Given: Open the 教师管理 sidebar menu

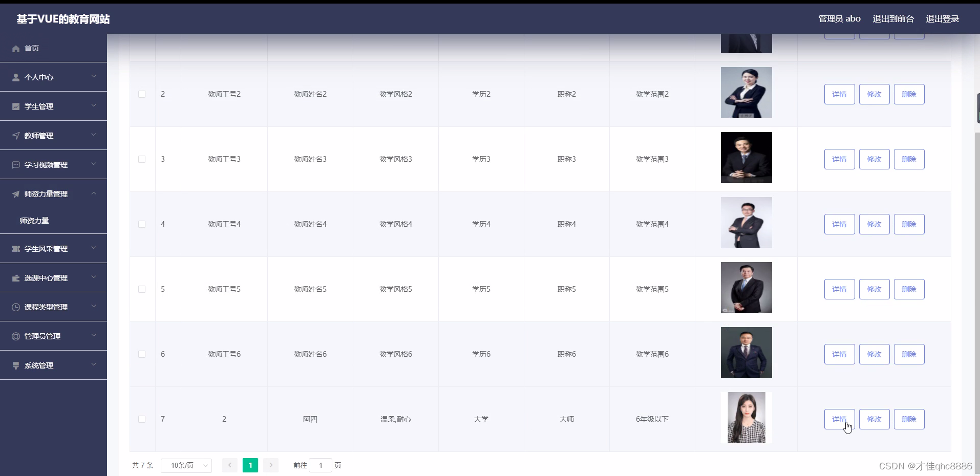Looking at the screenshot, I should point(53,136).
